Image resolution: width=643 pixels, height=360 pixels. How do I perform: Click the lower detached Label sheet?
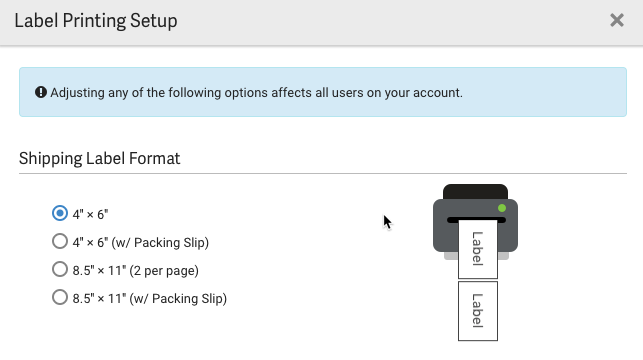pyautogui.click(x=478, y=311)
